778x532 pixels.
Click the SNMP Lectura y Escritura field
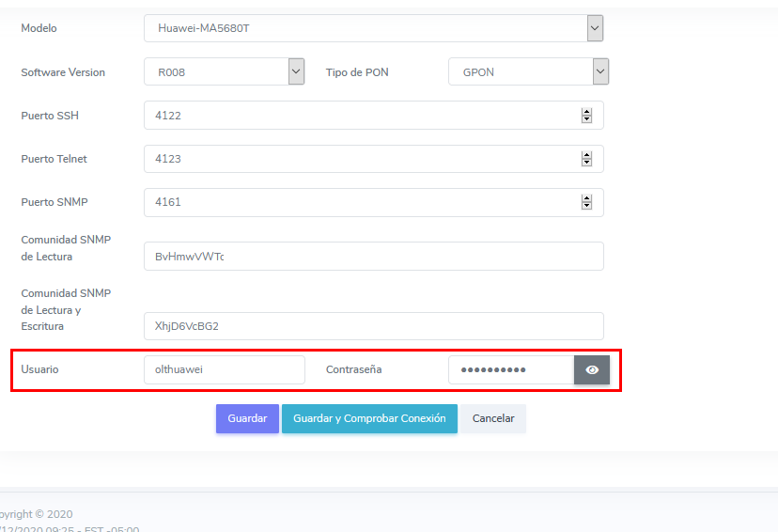point(373,326)
